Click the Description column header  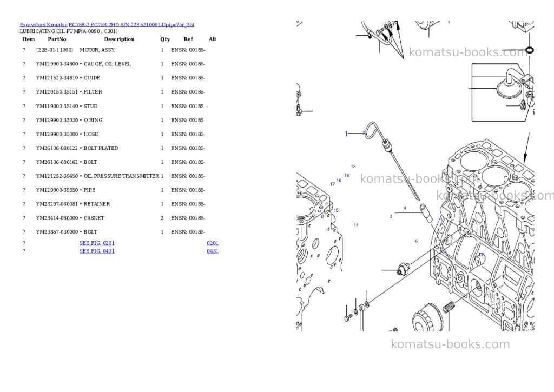tap(119, 39)
